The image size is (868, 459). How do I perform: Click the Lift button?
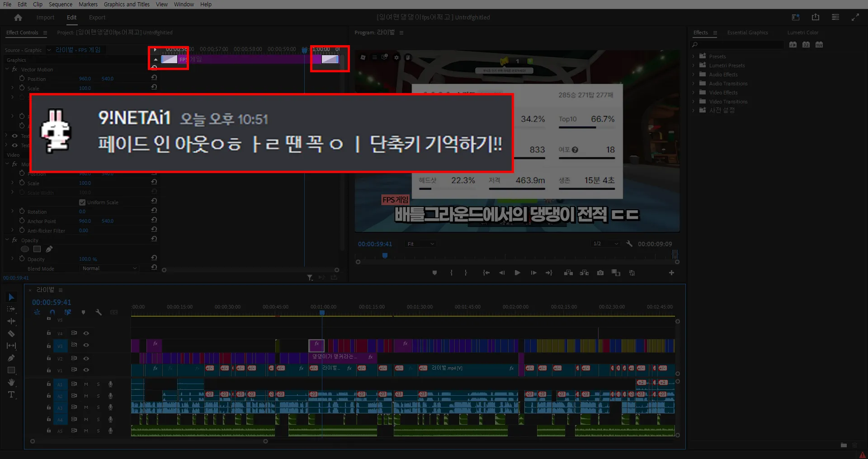point(568,273)
